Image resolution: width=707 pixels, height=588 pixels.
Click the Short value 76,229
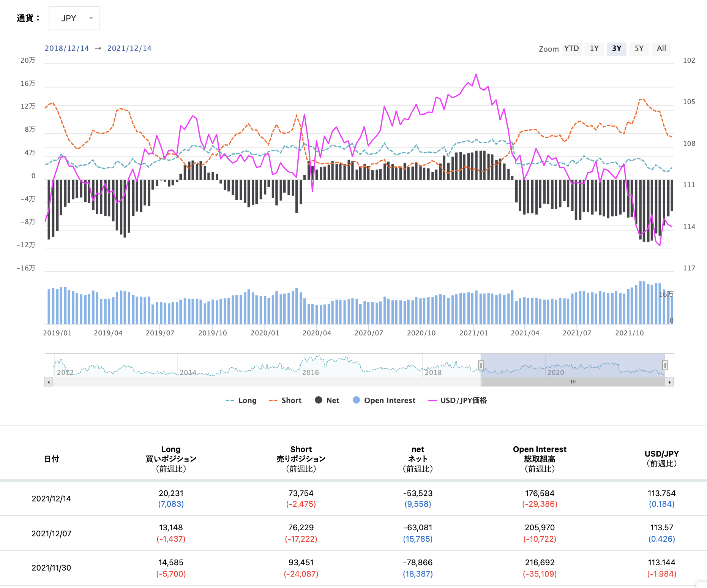coord(301,528)
